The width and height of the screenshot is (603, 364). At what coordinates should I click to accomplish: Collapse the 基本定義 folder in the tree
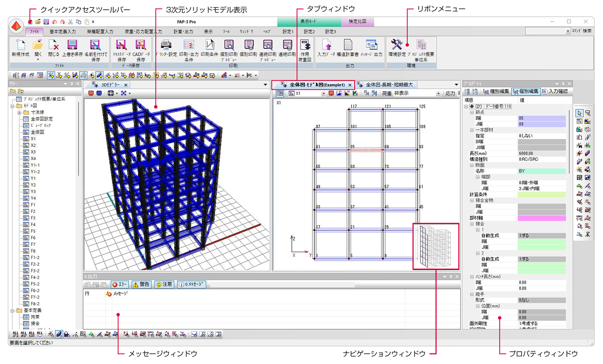coord(13,310)
